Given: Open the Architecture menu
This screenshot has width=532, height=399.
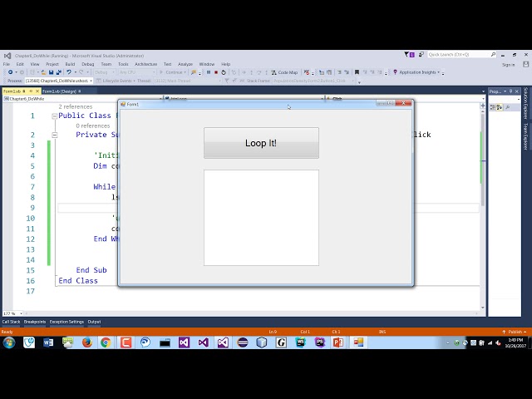Looking at the screenshot, I should tap(146, 64).
